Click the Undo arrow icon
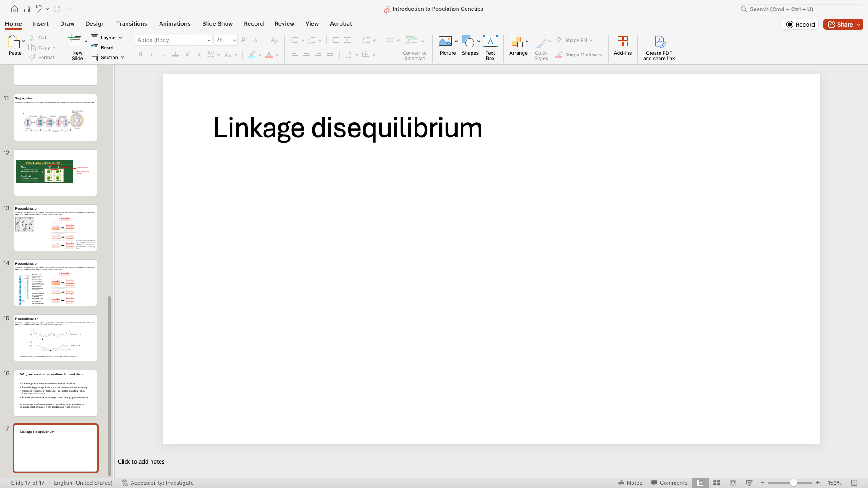This screenshot has height=488, width=868. coord(39,9)
